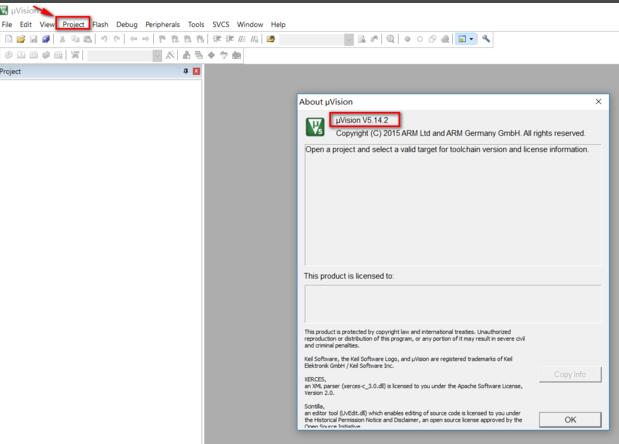
Task: Open Options for Target wand icon
Action: pyautogui.click(x=172, y=55)
